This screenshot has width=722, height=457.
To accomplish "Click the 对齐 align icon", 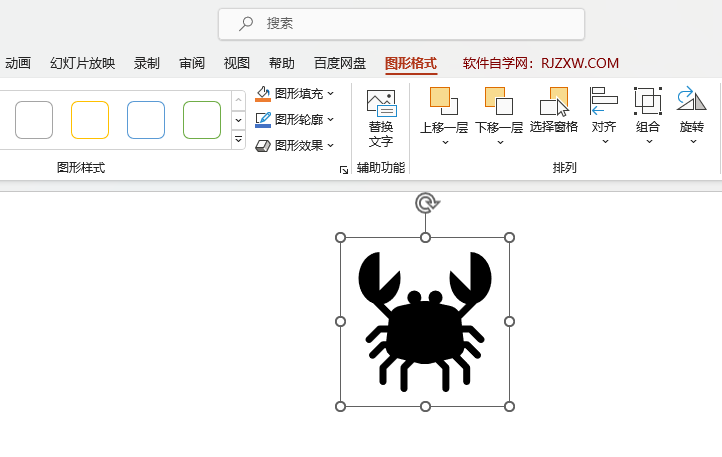I will click(x=604, y=101).
